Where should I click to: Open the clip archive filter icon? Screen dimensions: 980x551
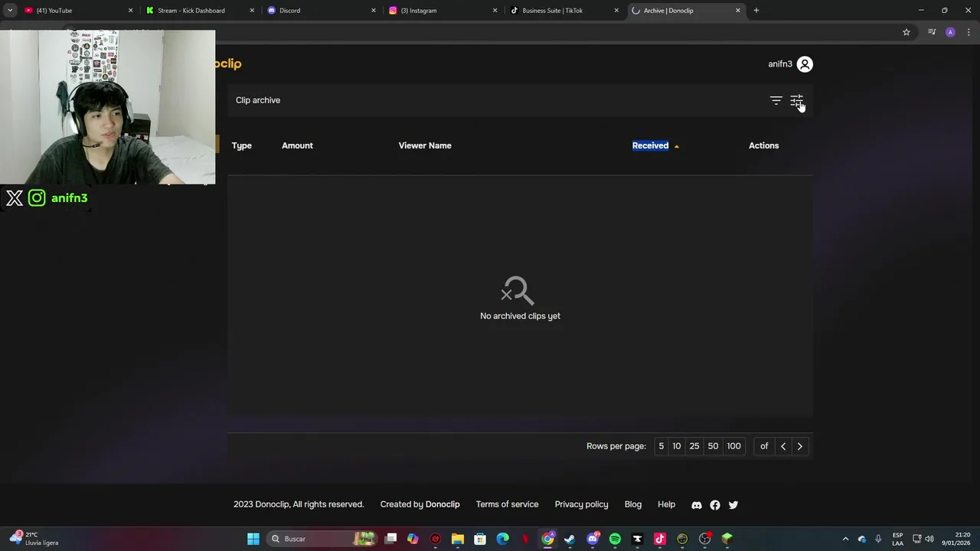coord(776,100)
